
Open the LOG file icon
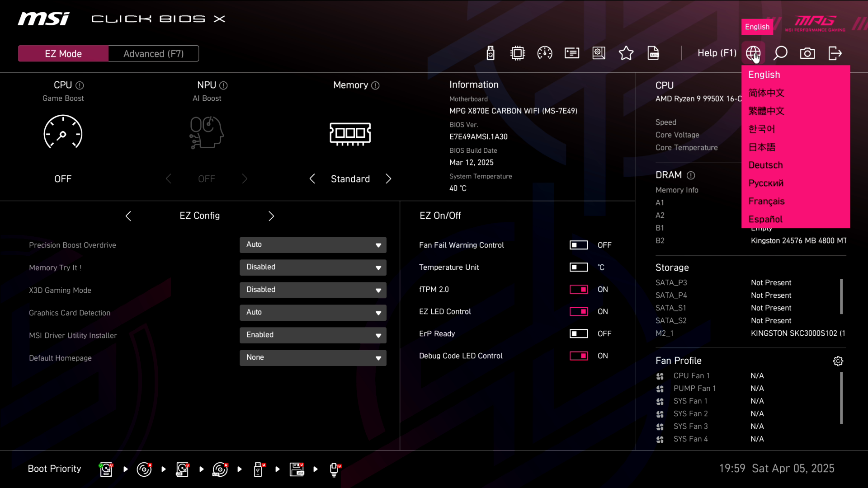click(653, 53)
